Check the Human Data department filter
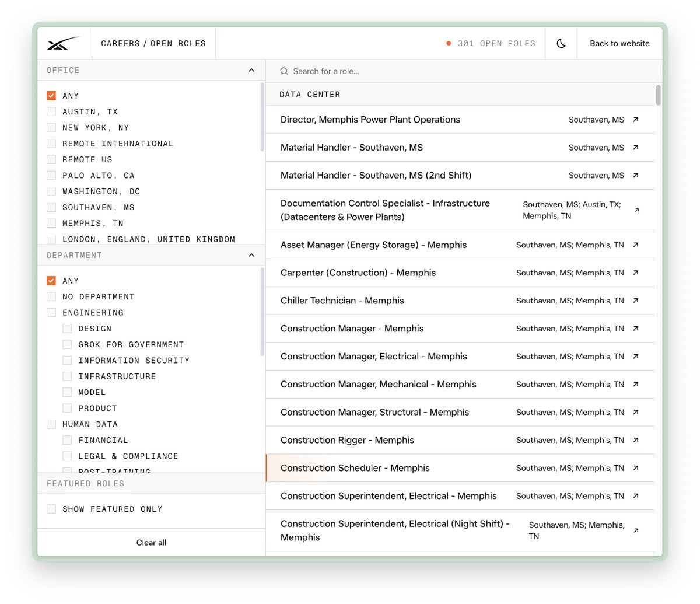The width and height of the screenshot is (700, 604). tap(51, 424)
